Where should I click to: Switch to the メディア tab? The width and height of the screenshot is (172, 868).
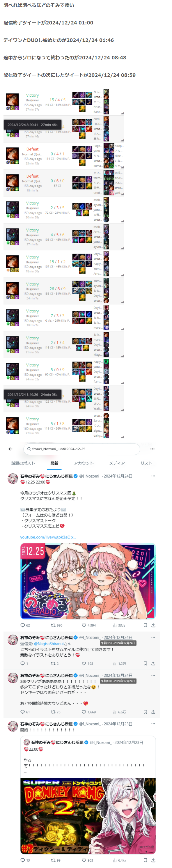click(x=117, y=463)
